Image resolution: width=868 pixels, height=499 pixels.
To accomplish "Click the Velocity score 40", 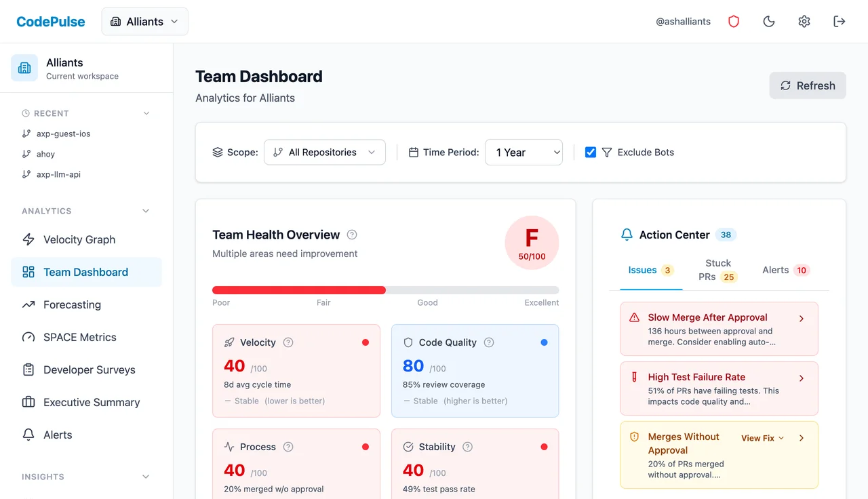I will 235,366.
